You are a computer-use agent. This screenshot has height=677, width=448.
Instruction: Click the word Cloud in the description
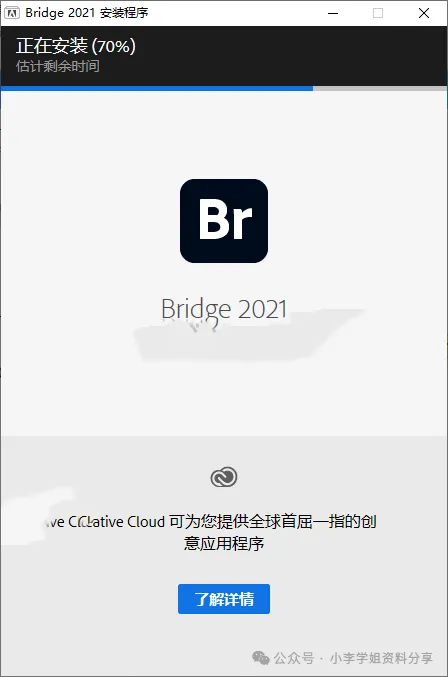pyautogui.click(x=146, y=522)
